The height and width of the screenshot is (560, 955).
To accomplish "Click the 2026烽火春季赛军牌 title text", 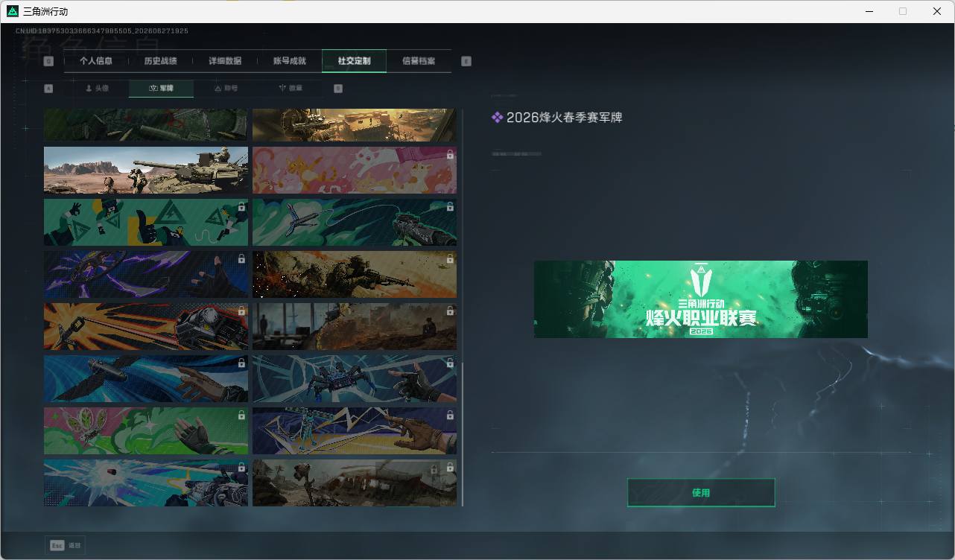I will click(564, 117).
